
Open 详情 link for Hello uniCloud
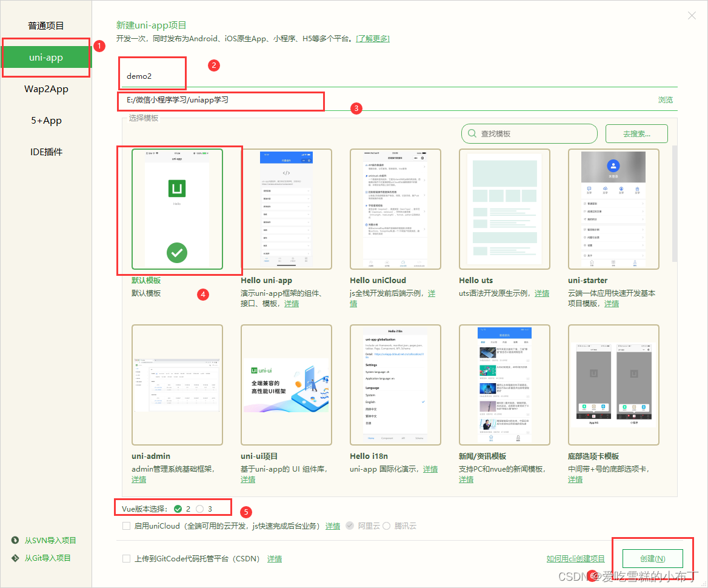click(432, 293)
